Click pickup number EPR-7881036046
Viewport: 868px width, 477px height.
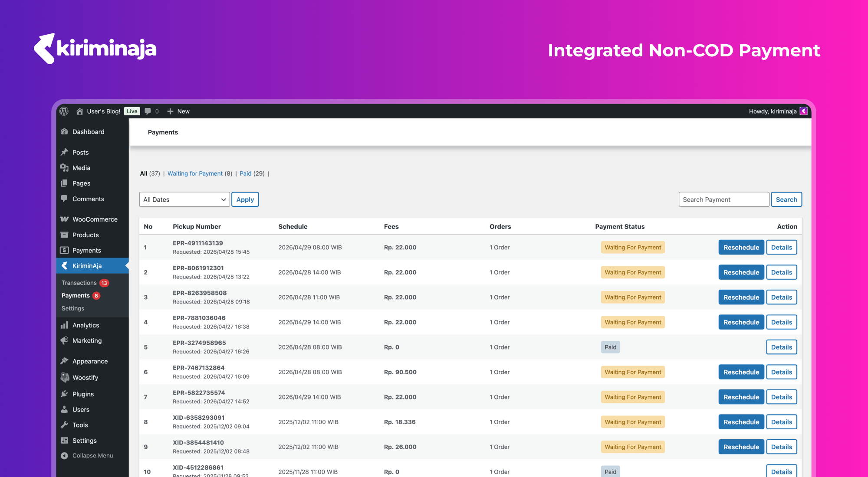[x=199, y=318]
